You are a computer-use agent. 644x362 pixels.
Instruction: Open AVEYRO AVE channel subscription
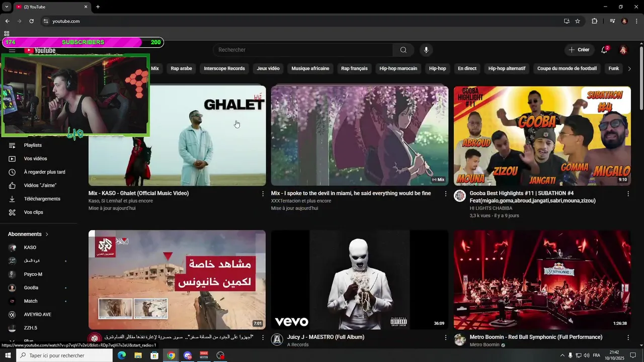(40, 315)
